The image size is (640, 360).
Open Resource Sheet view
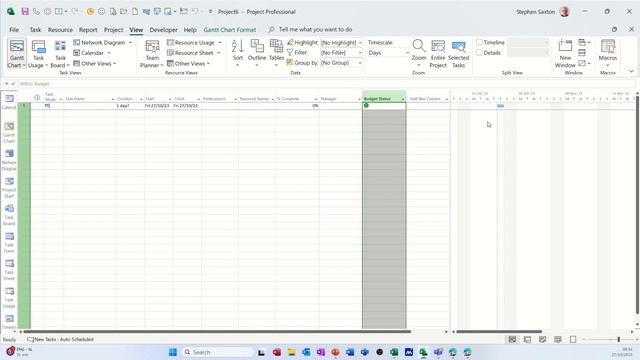click(193, 53)
